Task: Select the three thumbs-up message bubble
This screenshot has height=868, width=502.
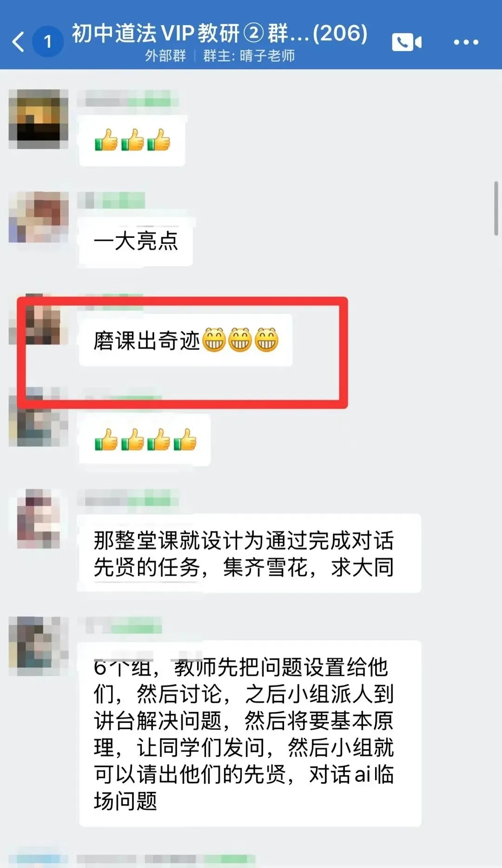Action: [132, 140]
